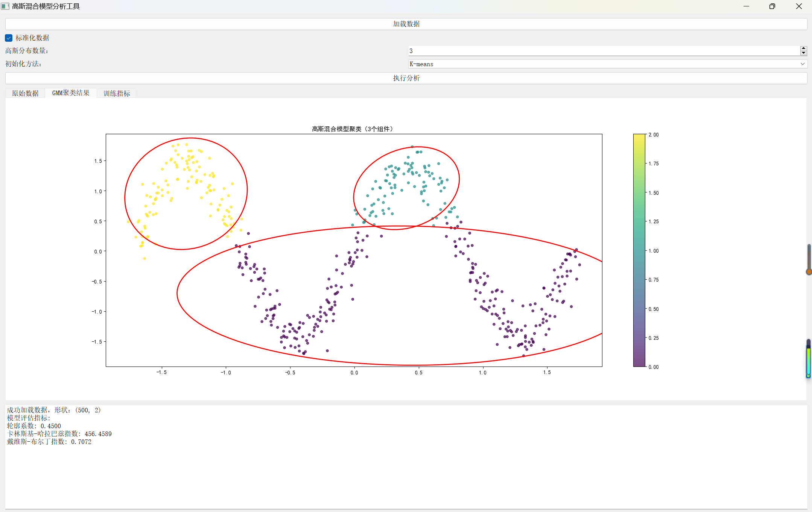Close the GMM analysis tool window
The image size is (812, 512).
pyautogui.click(x=799, y=6)
